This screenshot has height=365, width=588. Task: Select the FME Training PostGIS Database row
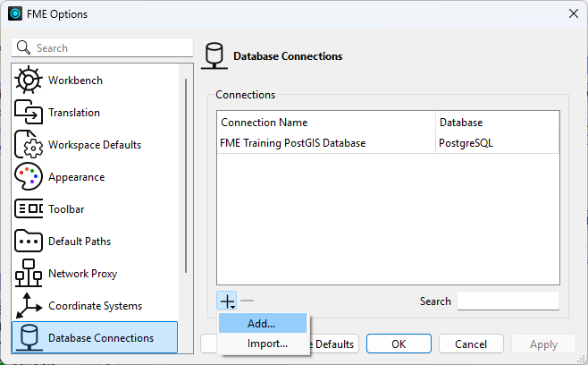click(388, 143)
